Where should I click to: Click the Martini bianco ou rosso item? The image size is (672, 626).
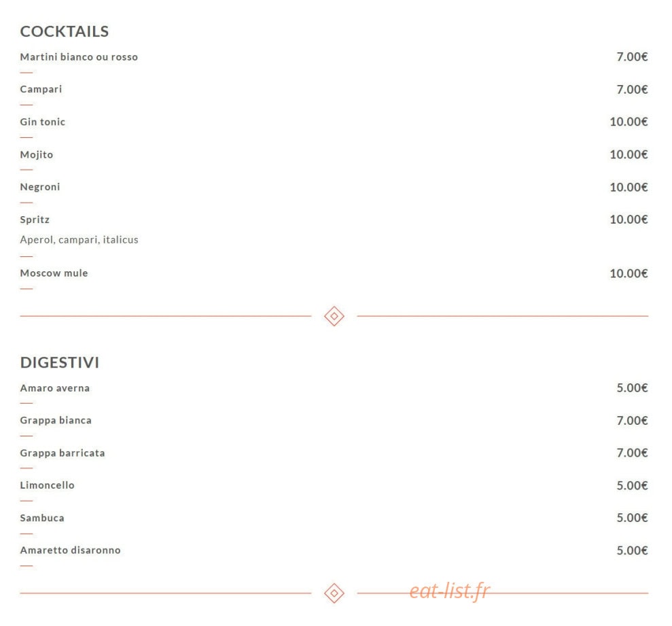[x=79, y=57]
